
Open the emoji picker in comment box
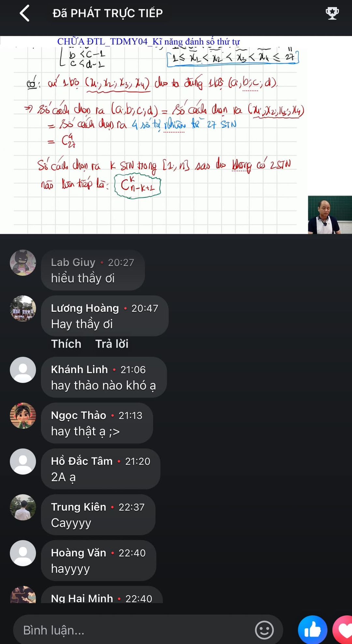[x=264, y=630]
